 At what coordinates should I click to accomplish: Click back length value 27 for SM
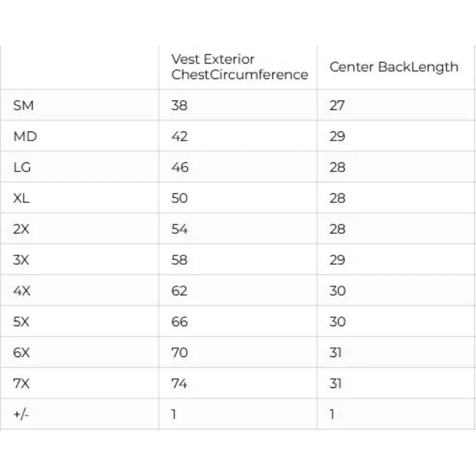(337, 105)
